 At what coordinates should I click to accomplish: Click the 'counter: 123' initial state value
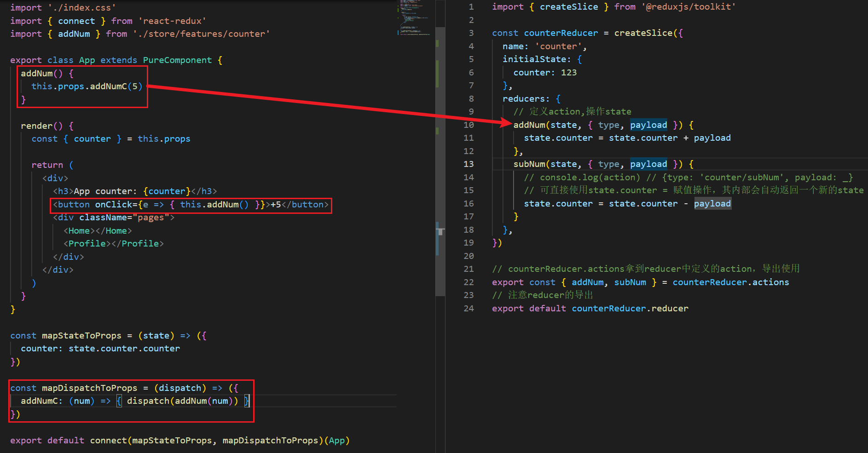(x=545, y=73)
